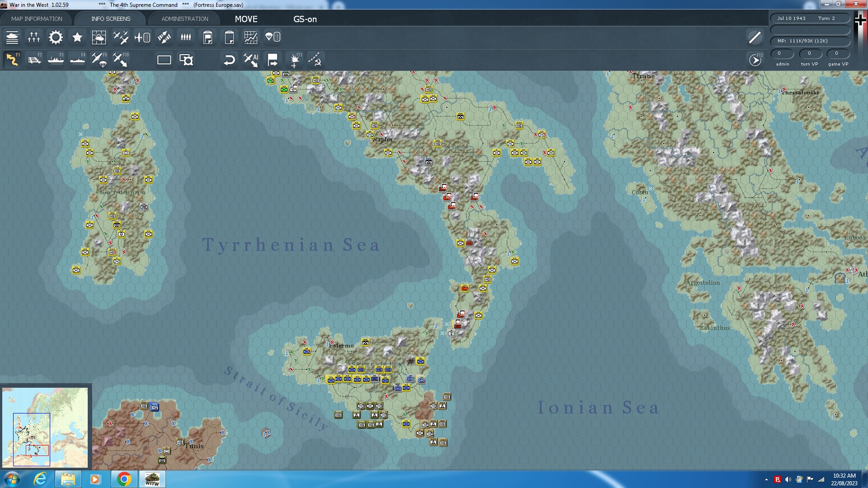Select the F1 ground move mode icon
This screenshot has width=868, height=488.
(x=12, y=60)
